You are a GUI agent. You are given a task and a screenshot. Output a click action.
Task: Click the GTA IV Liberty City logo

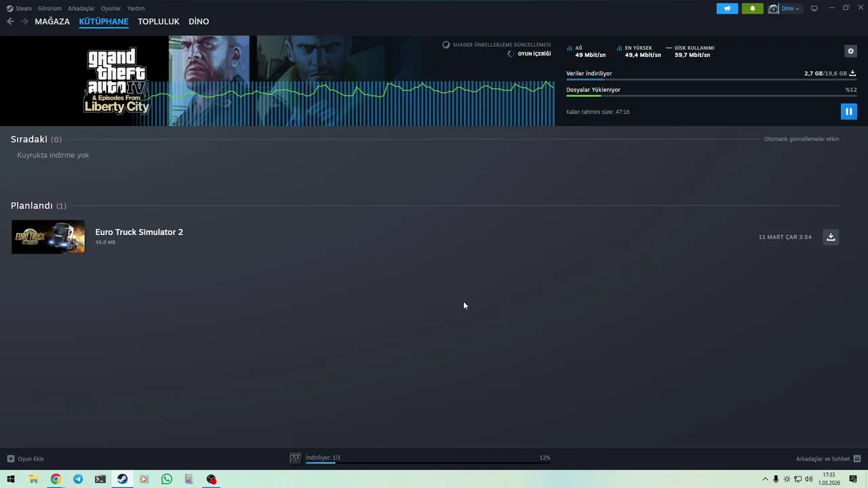[117, 80]
